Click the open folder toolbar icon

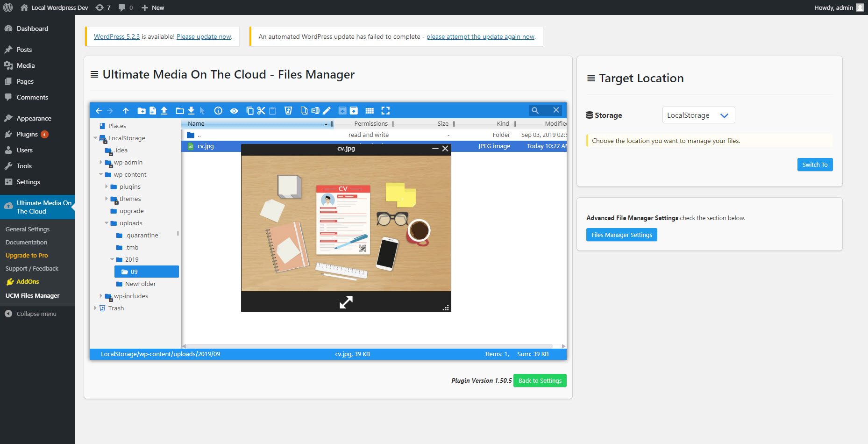180,111
